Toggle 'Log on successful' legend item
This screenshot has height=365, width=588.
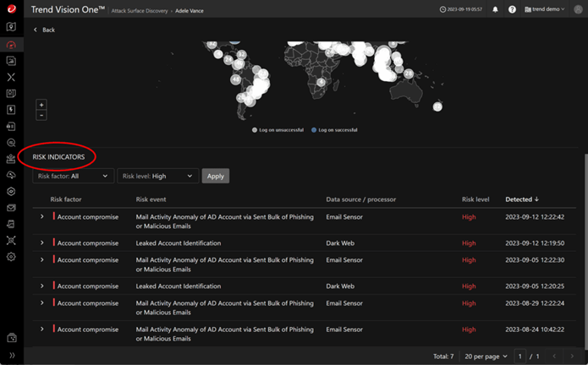[x=334, y=130]
